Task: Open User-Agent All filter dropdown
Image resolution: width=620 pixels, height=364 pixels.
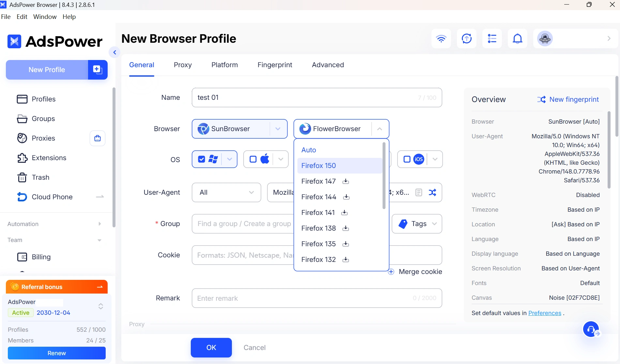Action: pos(226,192)
